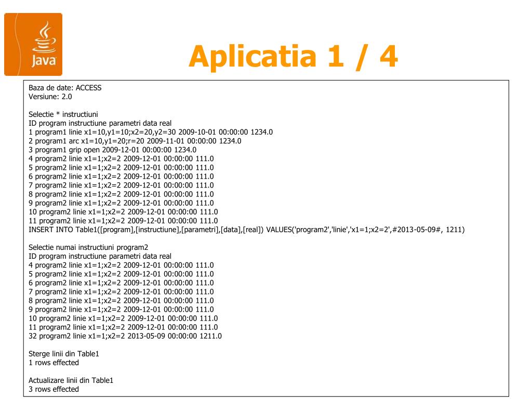
Task: Select the 'Versiune: 2.0' line
Action: point(50,97)
